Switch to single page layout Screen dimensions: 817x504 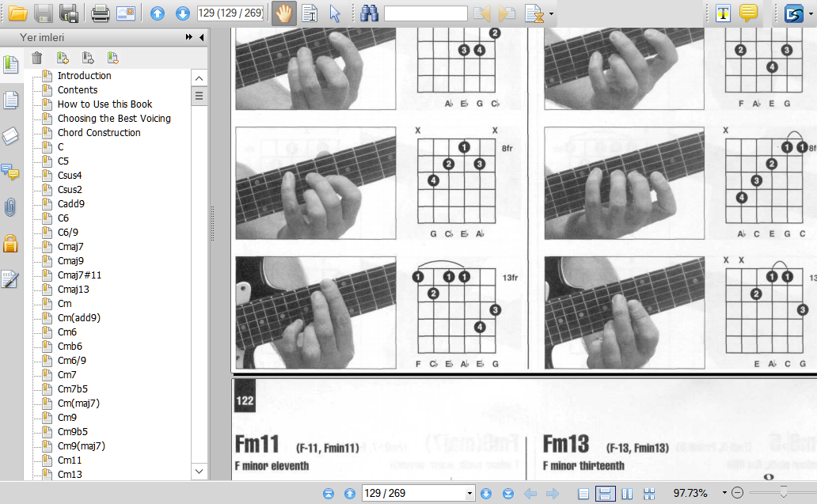(x=583, y=494)
